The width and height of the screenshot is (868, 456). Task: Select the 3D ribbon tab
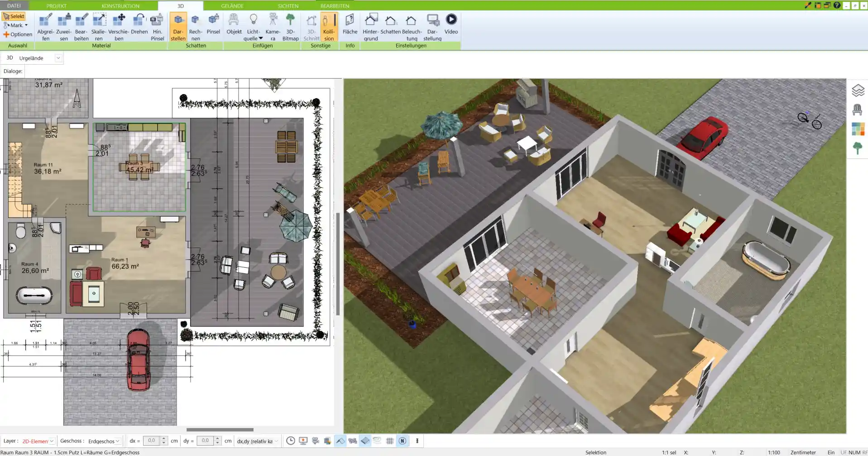point(181,6)
